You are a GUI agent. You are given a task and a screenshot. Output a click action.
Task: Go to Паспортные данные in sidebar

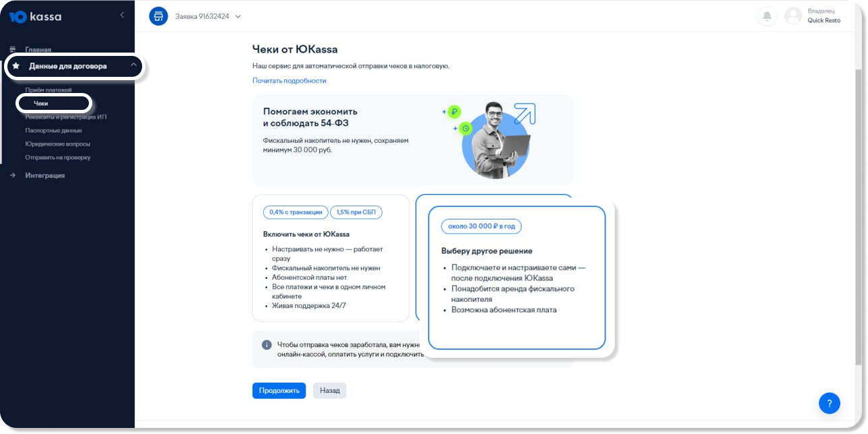(x=53, y=130)
